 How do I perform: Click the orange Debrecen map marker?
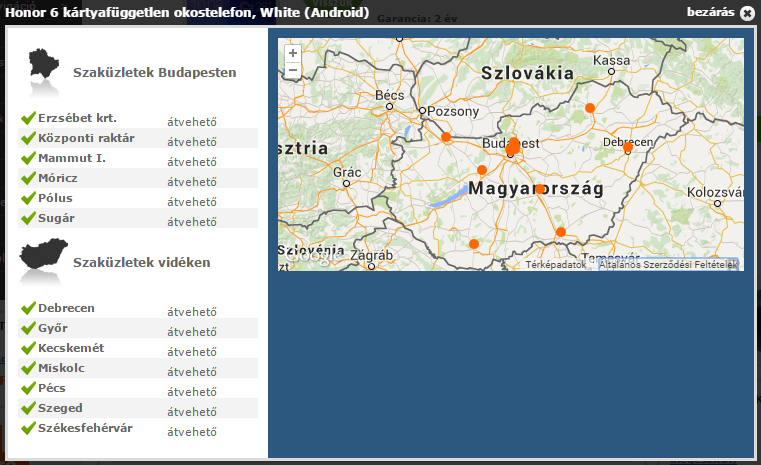click(x=628, y=147)
